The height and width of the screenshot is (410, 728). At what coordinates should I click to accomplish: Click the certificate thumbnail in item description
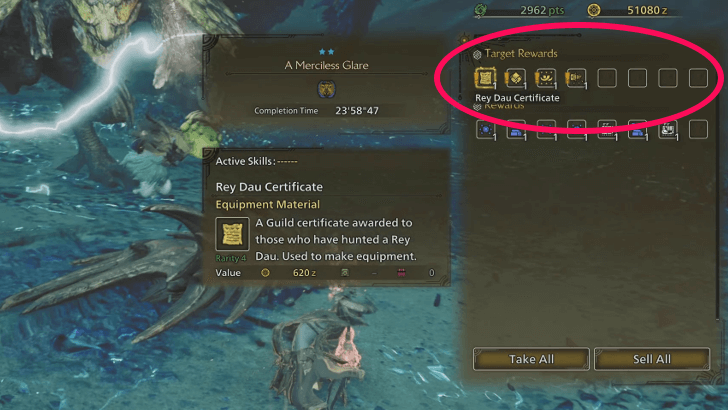[x=232, y=234]
